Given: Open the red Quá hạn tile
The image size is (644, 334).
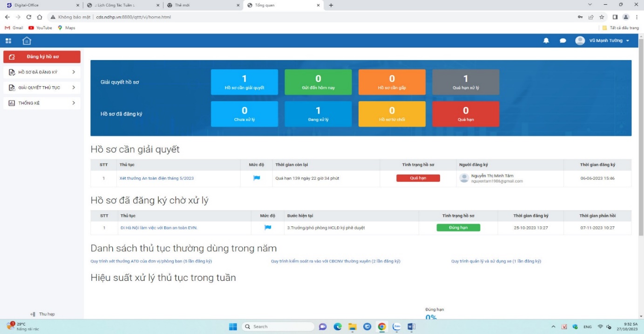Looking at the screenshot, I should click(466, 114).
